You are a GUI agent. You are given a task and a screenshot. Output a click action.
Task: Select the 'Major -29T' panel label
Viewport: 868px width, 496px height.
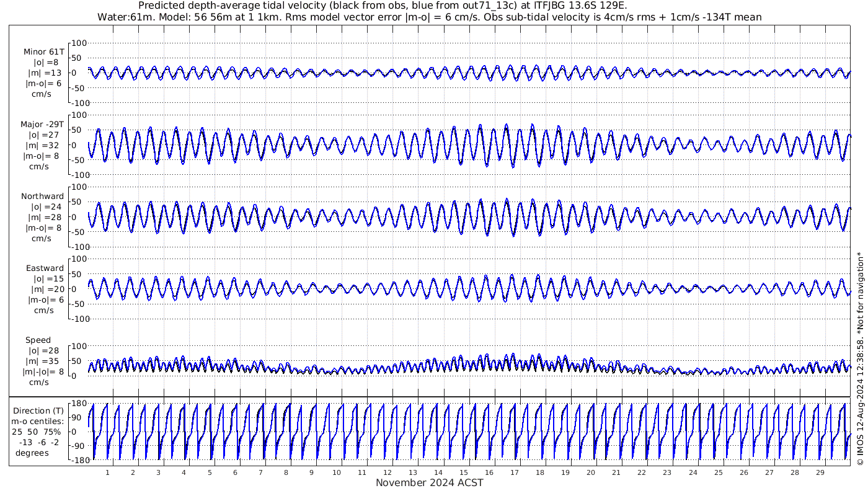[x=42, y=125]
